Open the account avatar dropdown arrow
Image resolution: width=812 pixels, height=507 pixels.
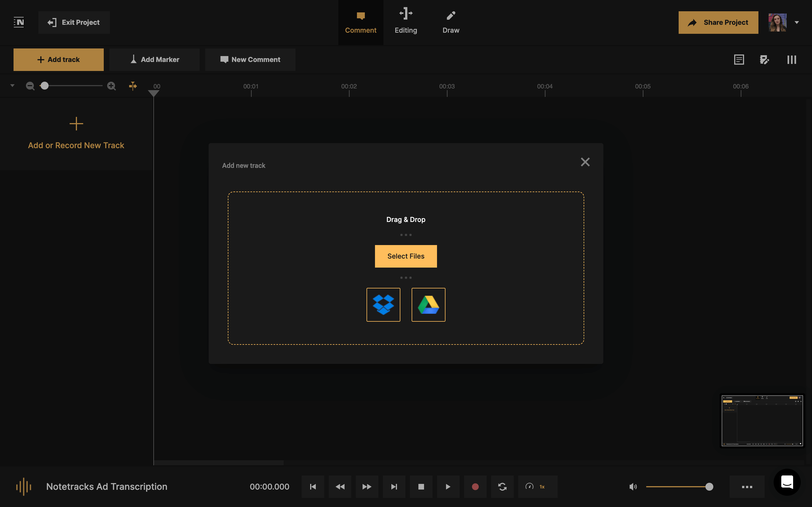click(x=797, y=23)
